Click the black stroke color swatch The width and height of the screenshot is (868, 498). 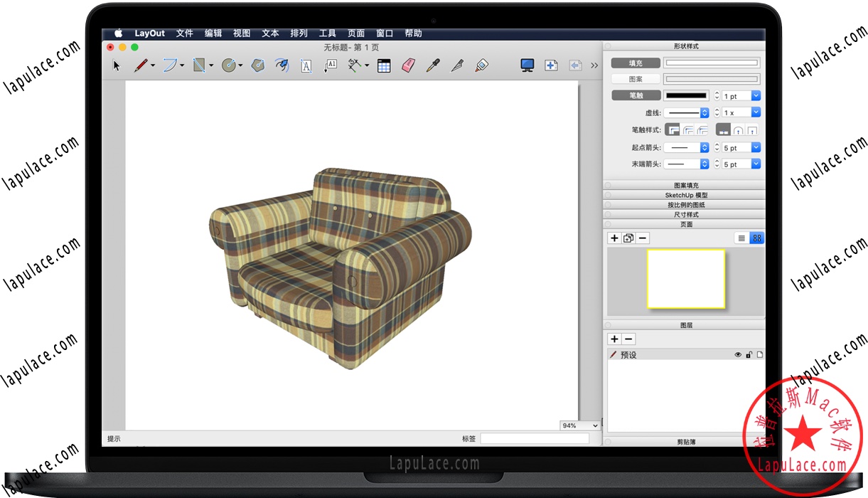[x=686, y=95]
